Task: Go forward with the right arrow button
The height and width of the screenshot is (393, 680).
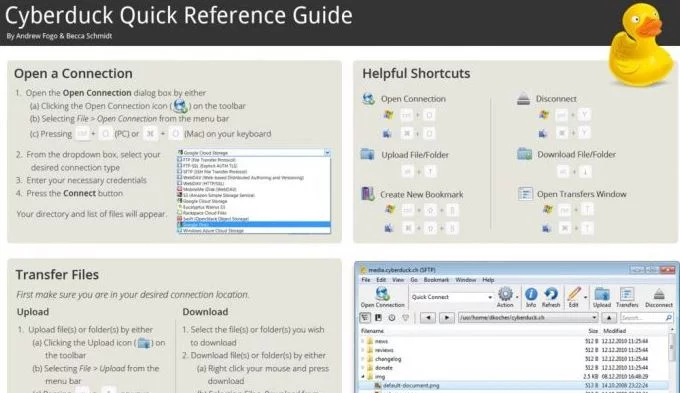Action: [x=446, y=318]
